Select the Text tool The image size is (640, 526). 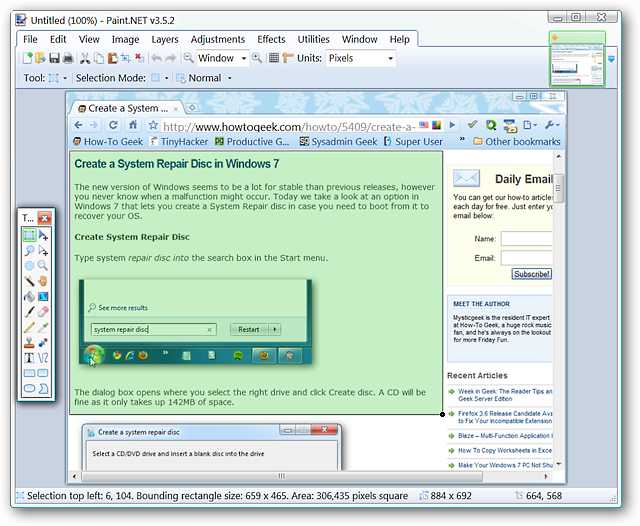[29, 356]
